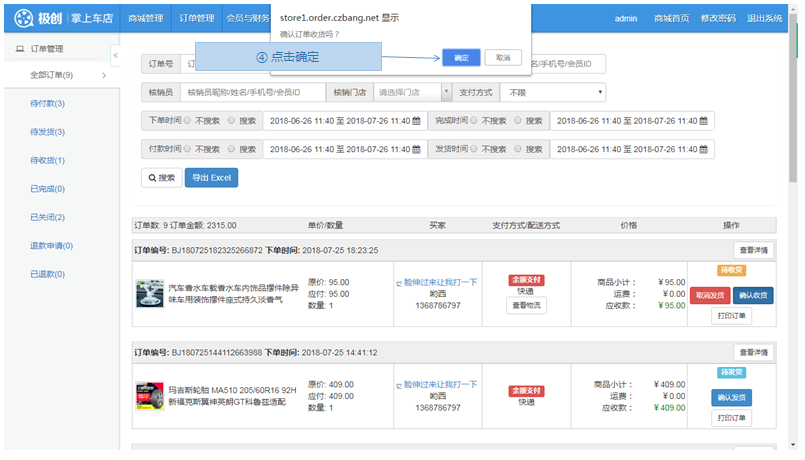This screenshot has height=460, width=805.
Task: Open the 商城管理 top menu
Action: [146, 18]
